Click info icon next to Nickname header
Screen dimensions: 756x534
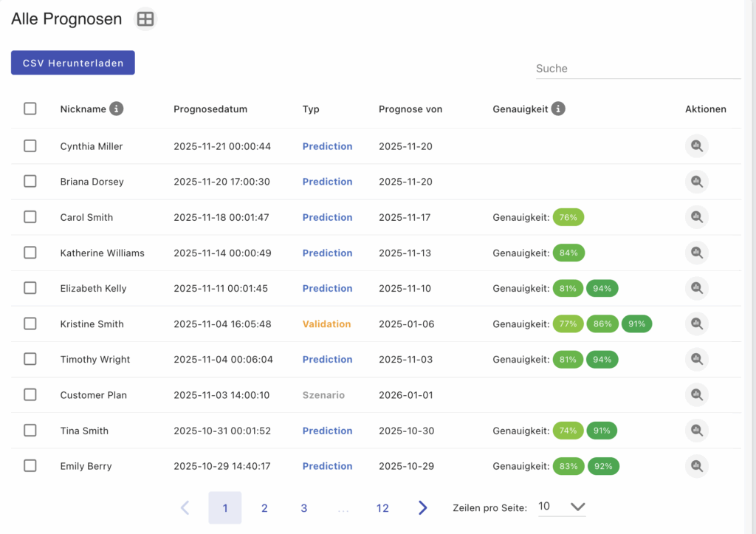[x=116, y=109]
